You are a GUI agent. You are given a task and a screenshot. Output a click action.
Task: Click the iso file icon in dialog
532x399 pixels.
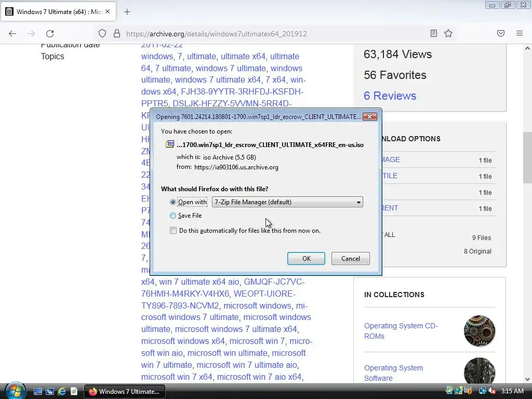170,144
